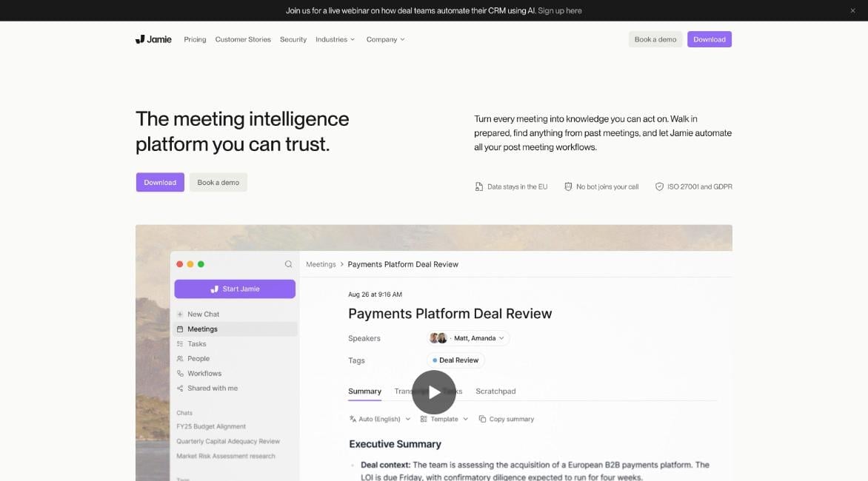The width and height of the screenshot is (868, 481).
Task: Click Book a demo in the header
Action: coord(655,39)
